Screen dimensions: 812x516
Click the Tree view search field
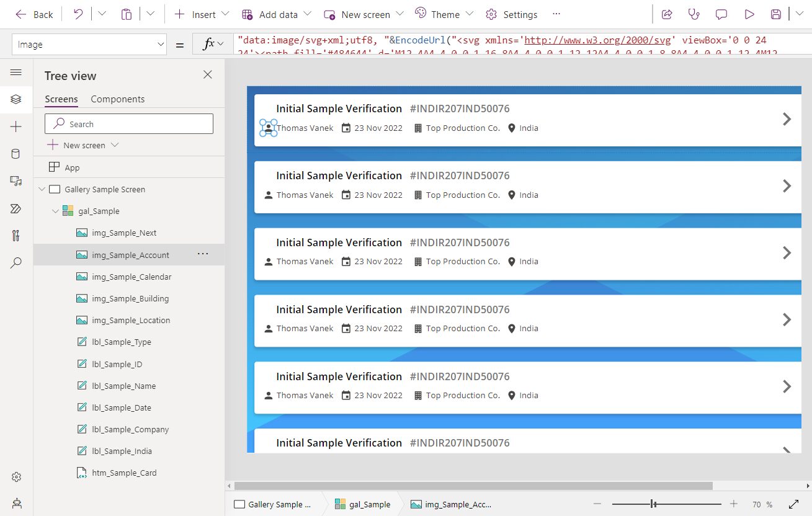[x=129, y=124]
